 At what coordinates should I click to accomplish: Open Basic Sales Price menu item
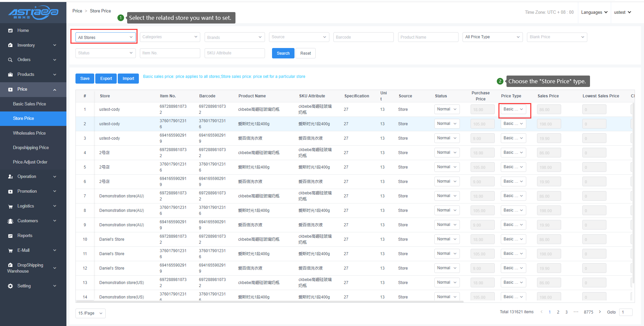[x=30, y=104]
